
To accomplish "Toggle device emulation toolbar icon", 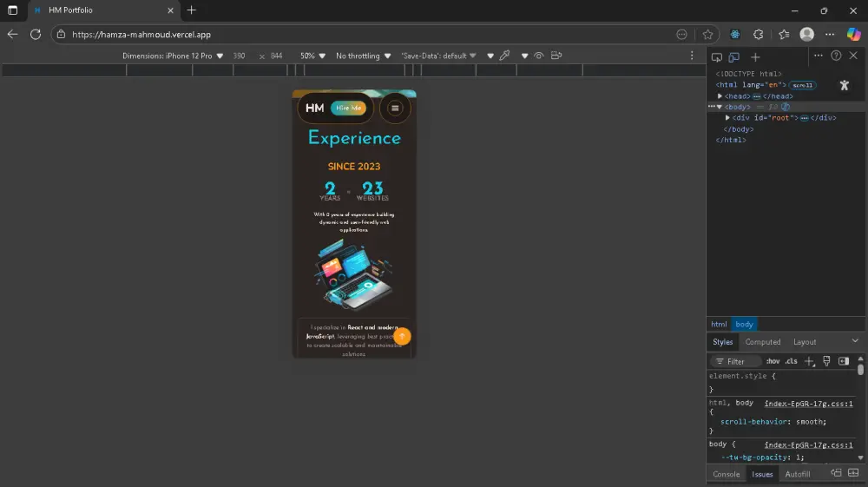I will point(734,57).
